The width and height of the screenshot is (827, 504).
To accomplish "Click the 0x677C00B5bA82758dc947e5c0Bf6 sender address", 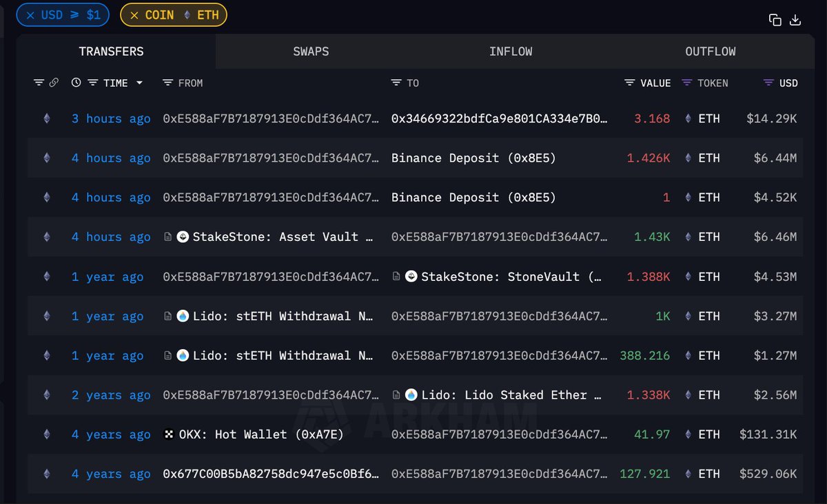I will (271, 474).
